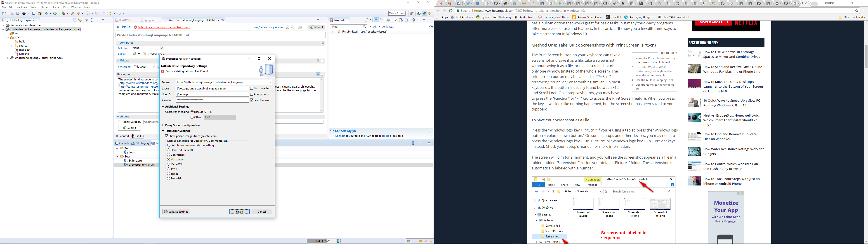Select Default (UTF-8) character encoding
This screenshot has height=244, width=868.
click(192, 112)
